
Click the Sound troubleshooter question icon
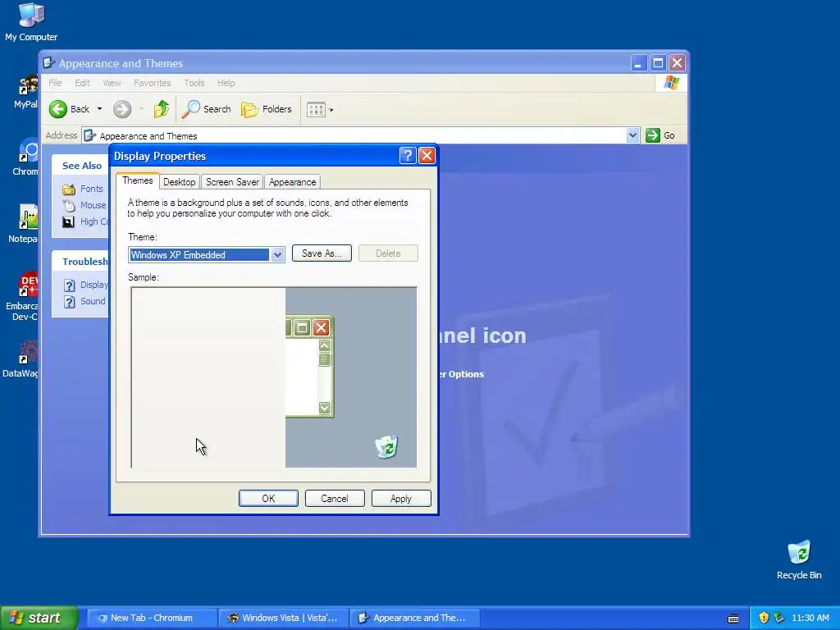coord(69,302)
